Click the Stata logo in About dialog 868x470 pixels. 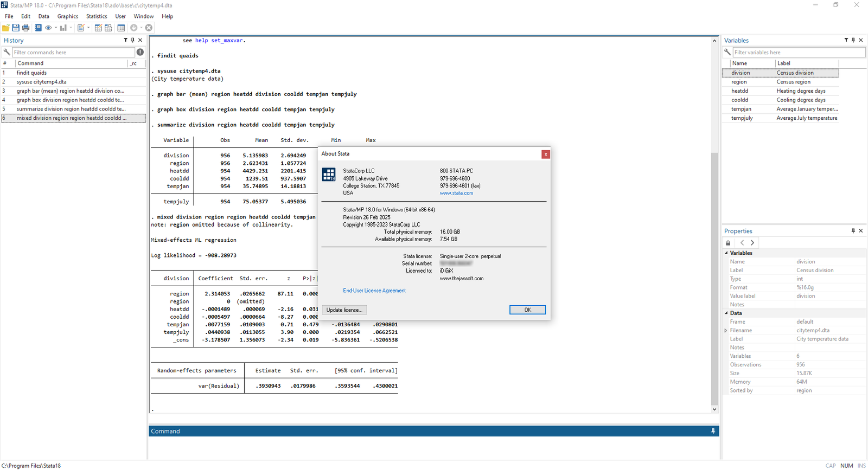[329, 175]
